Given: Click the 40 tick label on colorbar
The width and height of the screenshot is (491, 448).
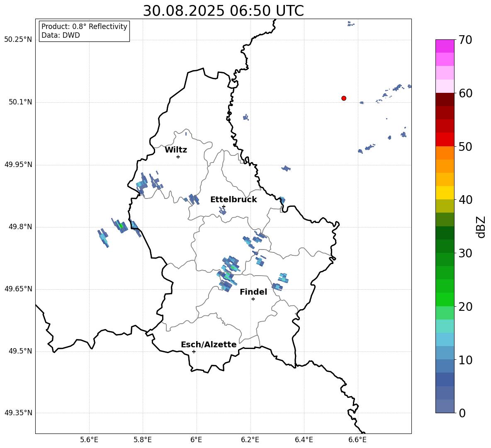Looking at the screenshot, I should tap(465, 200).
